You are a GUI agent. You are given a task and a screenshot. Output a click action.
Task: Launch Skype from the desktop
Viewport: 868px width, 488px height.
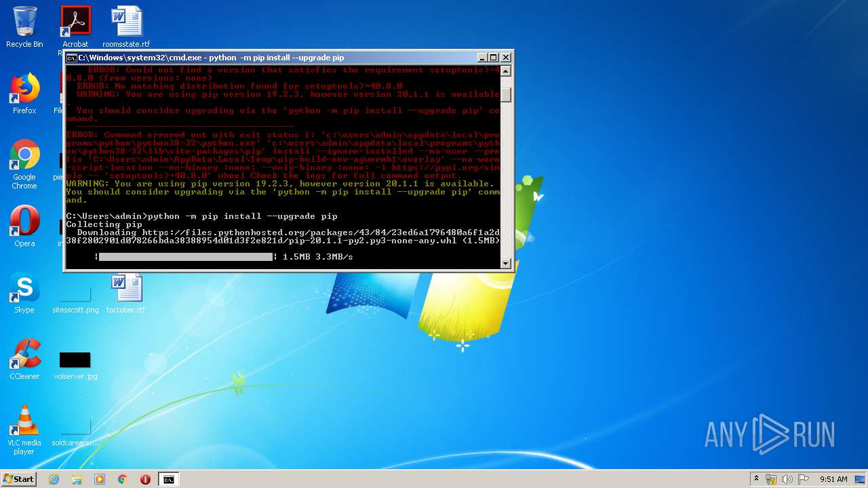pos(24,293)
